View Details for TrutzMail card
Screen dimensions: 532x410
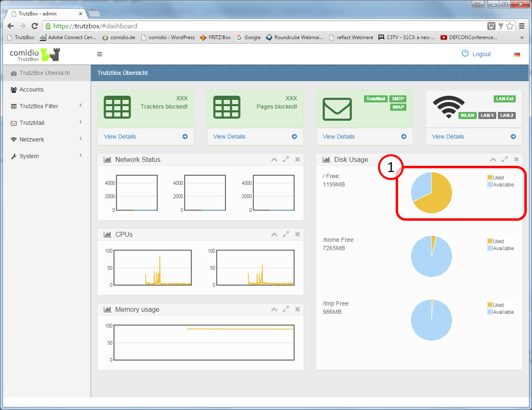365,137
